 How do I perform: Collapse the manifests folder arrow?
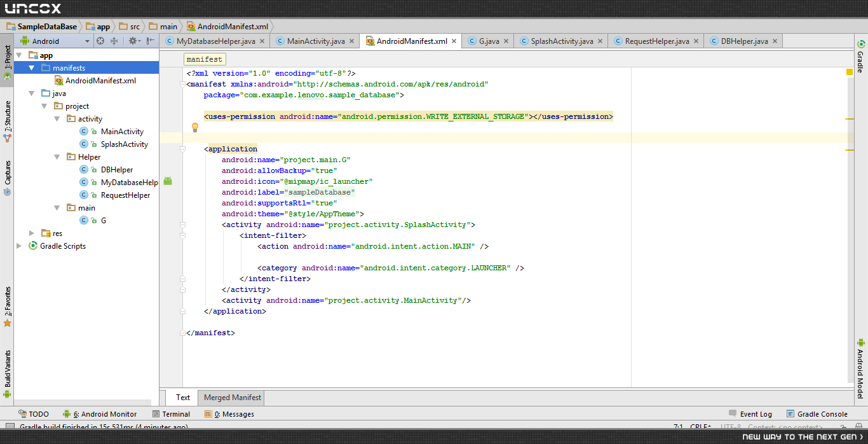click(31, 68)
